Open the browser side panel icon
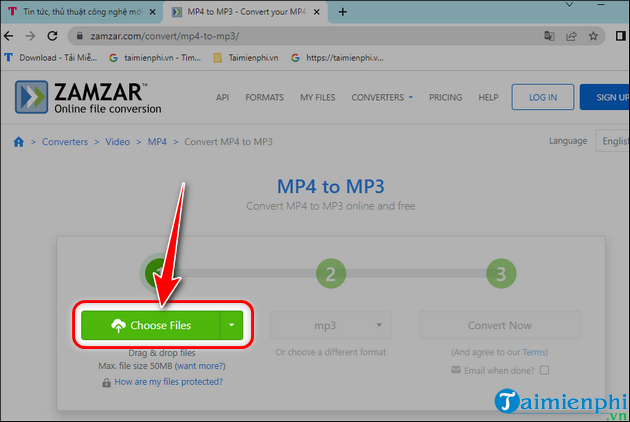Viewport: 630px width, 422px height. [x=621, y=36]
